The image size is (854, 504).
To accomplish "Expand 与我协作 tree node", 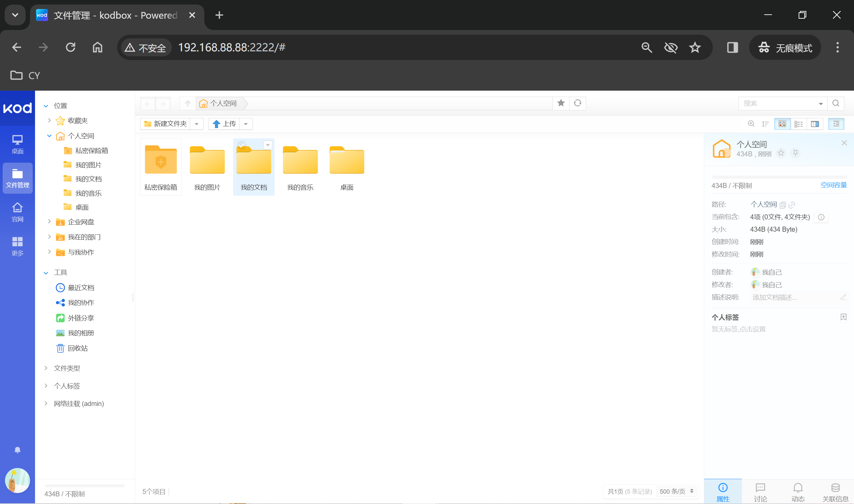I will [49, 252].
